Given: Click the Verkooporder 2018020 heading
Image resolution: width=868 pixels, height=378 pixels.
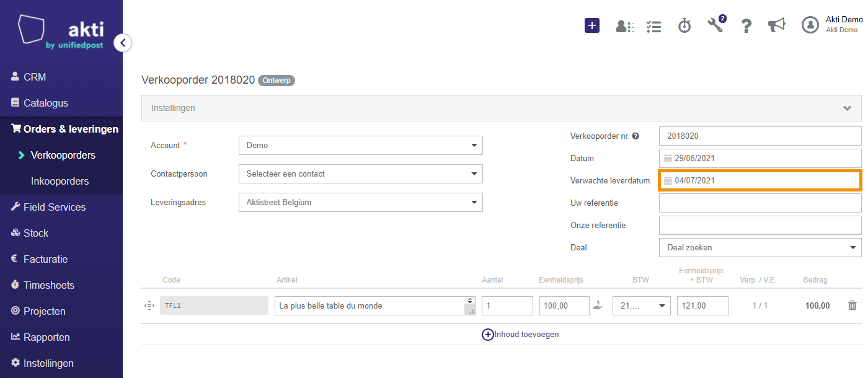Looking at the screenshot, I should tap(198, 80).
